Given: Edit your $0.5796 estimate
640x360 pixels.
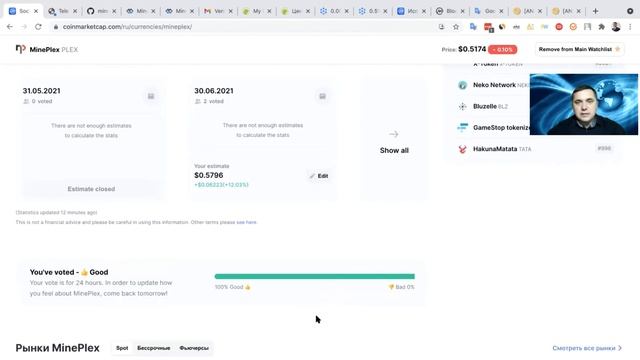Looking at the screenshot, I should click(x=319, y=176).
